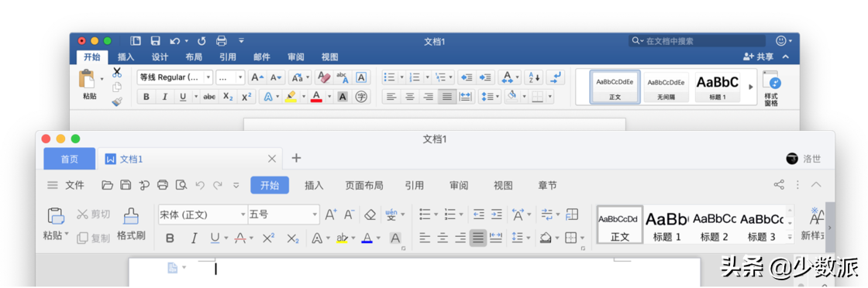Toggle character shading A in Word ribbon

[343, 97]
